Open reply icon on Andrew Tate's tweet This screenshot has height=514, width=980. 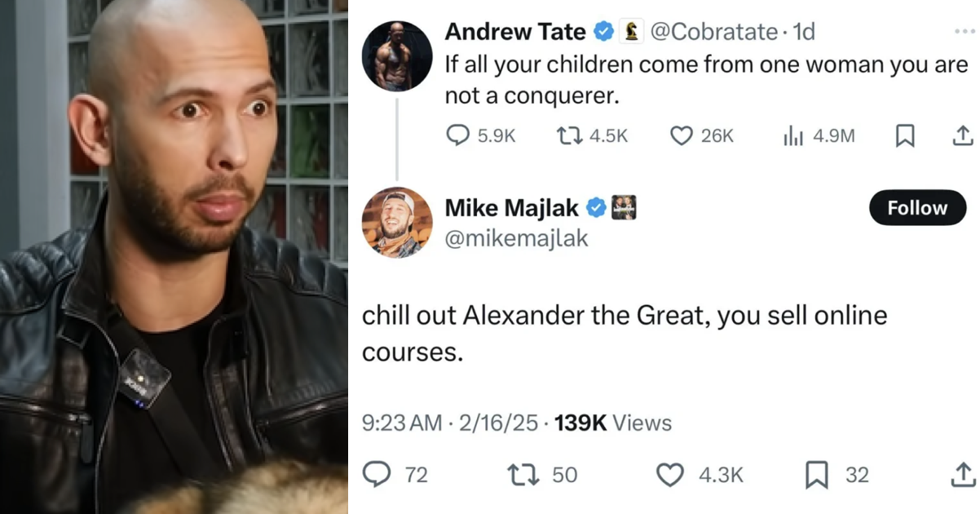point(459,135)
